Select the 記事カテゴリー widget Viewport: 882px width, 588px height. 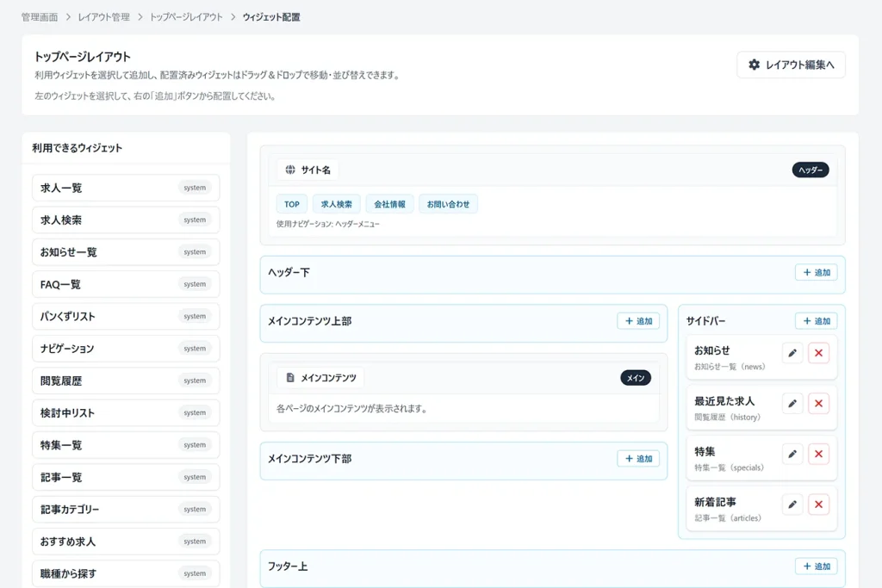point(126,510)
